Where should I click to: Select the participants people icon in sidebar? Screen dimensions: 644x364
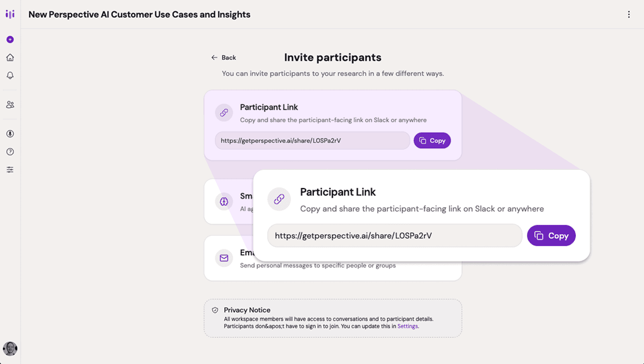coord(10,104)
